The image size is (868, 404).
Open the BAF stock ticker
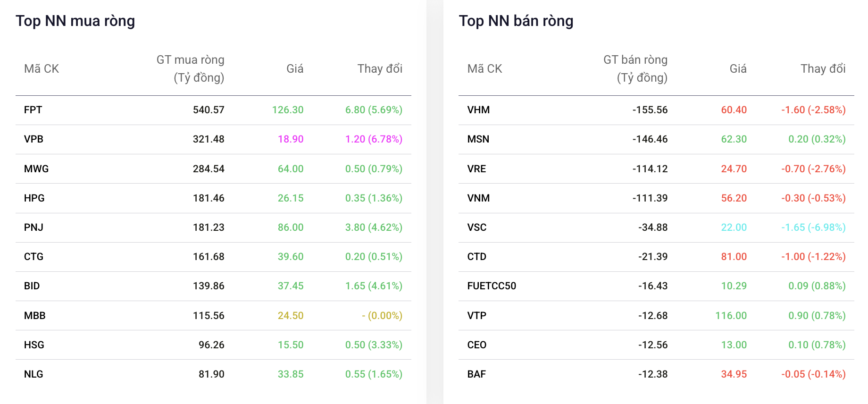476,374
